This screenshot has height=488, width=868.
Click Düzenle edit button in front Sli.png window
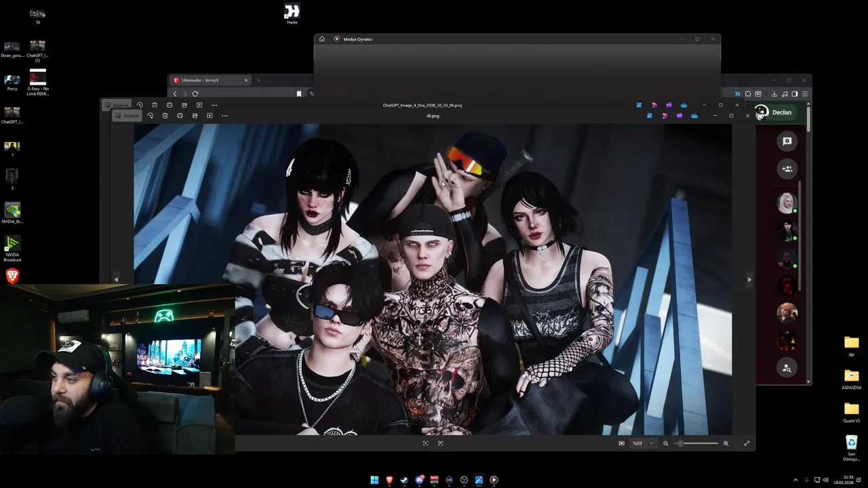click(127, 116)
